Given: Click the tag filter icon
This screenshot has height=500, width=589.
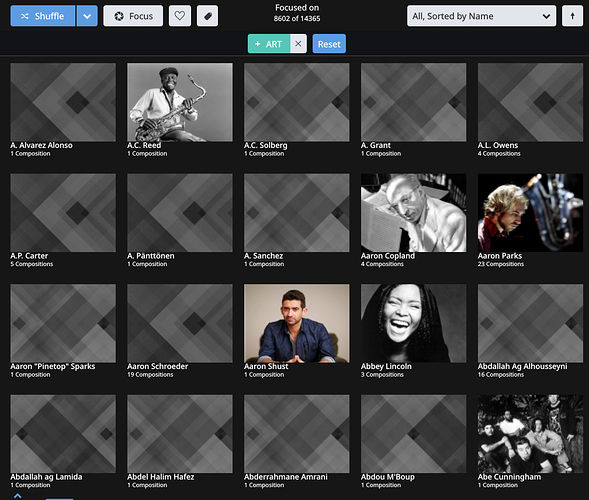Looking at the screenshot, I should pyautogui.click(x=207, y=16).
